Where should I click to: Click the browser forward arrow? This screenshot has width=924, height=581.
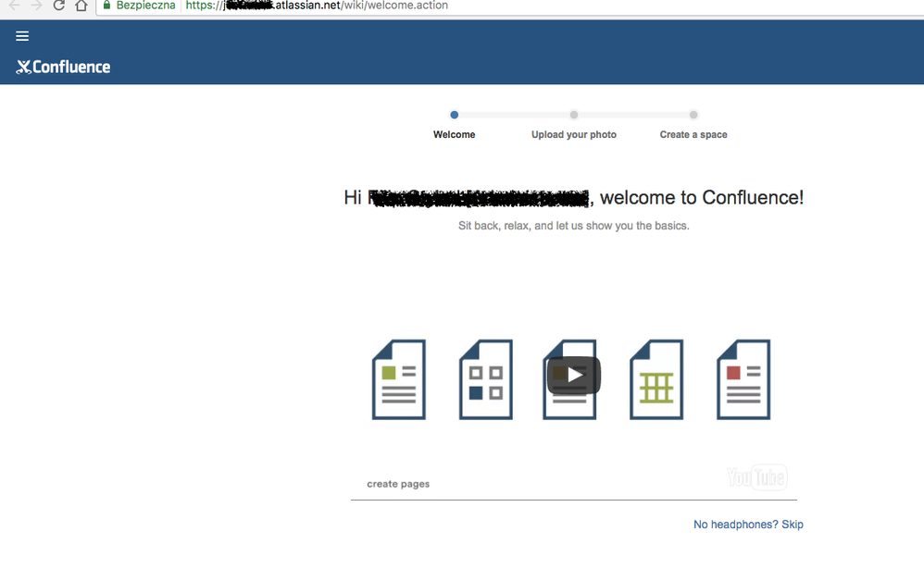tap(36, 6)
